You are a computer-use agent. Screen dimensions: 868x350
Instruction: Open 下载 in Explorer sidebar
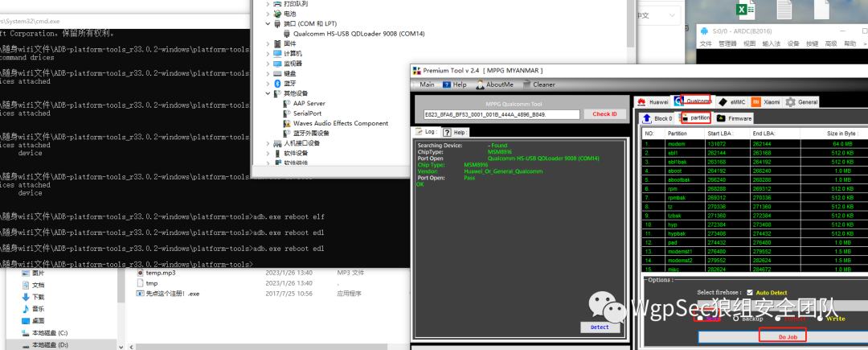coord(39,297)
